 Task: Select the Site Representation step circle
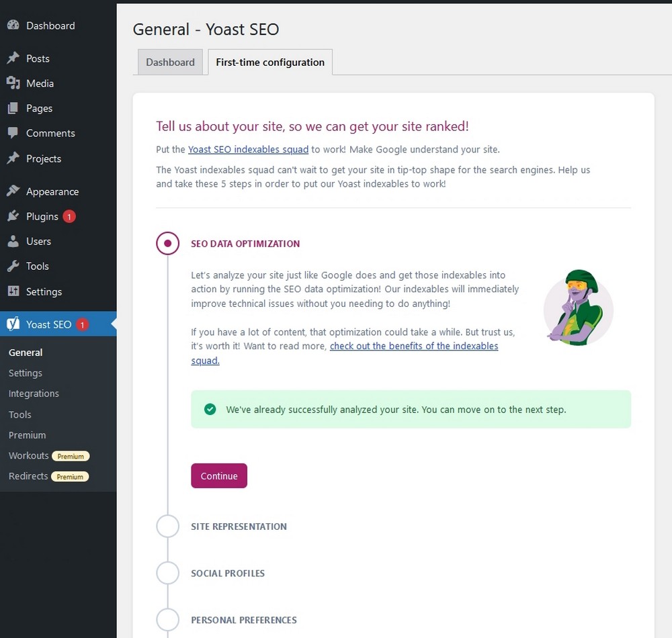[167, 527]
